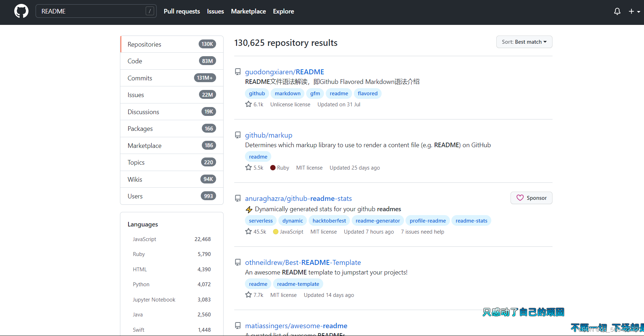Click the readme-stats topic tag
The height and width of the screenshot is (336, 644).
pos(471,221)
